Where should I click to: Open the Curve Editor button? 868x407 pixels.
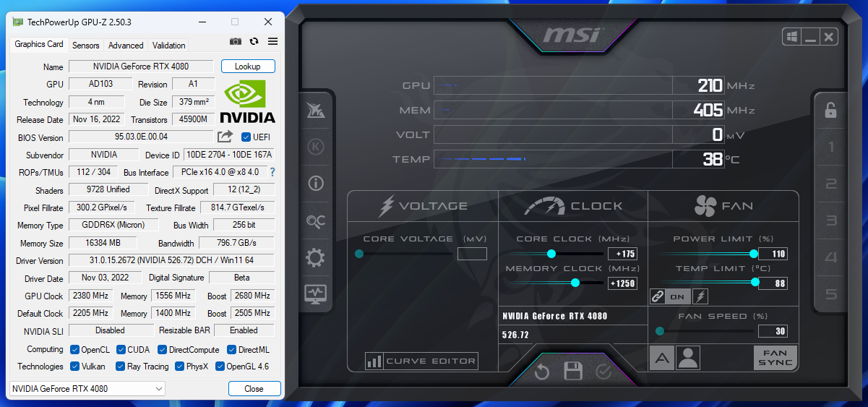421,361
